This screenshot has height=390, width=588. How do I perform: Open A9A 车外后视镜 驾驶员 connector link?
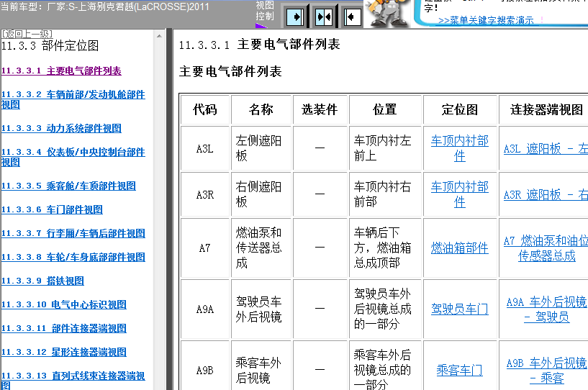click(x=546, y=309)
